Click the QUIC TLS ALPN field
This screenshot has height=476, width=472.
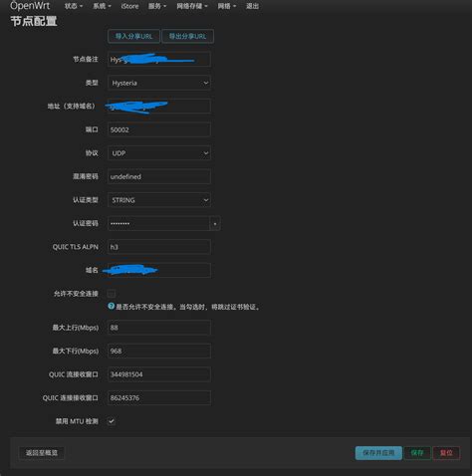tap(159, 247)
